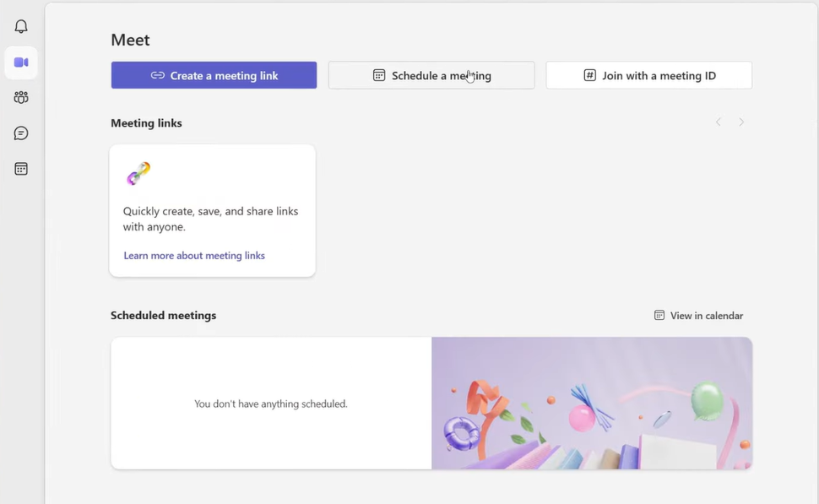Open the View in calendar link
Viewport: 819px width, 504px height.
point(705,315)
